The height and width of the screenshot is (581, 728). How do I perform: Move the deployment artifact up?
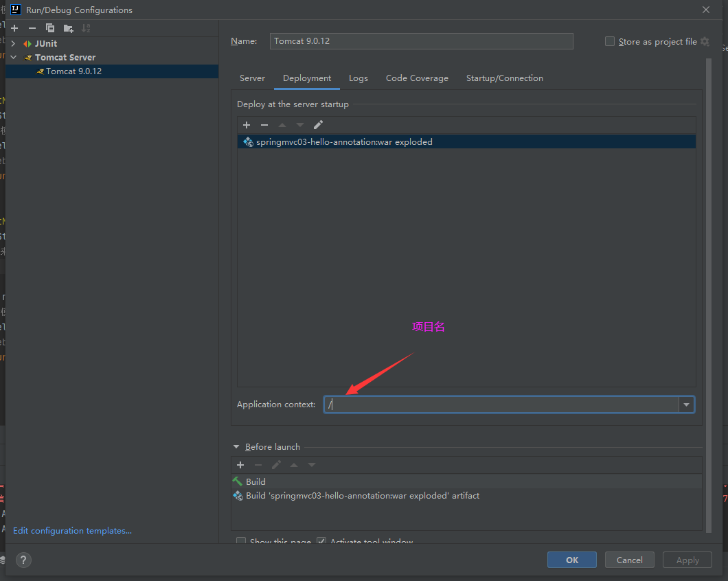tap(282, 125)
